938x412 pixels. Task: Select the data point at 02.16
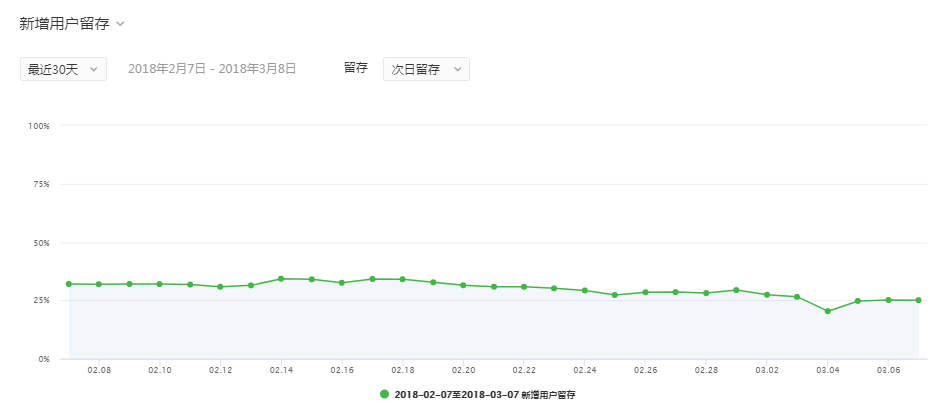[x=342, y=283]
